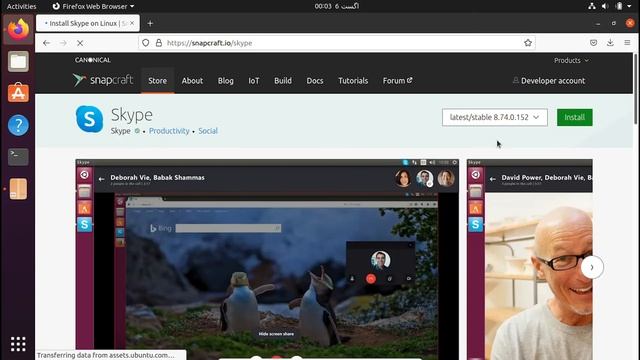Screen dimensions: 640x360
Task: Go back to the previous page
Action: pos(47,43)
